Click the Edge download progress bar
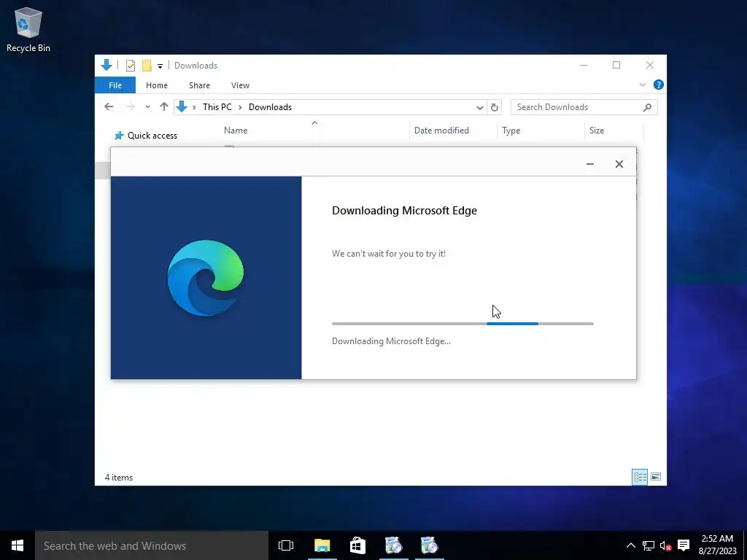747x560 pixels. tap(462, 324)
